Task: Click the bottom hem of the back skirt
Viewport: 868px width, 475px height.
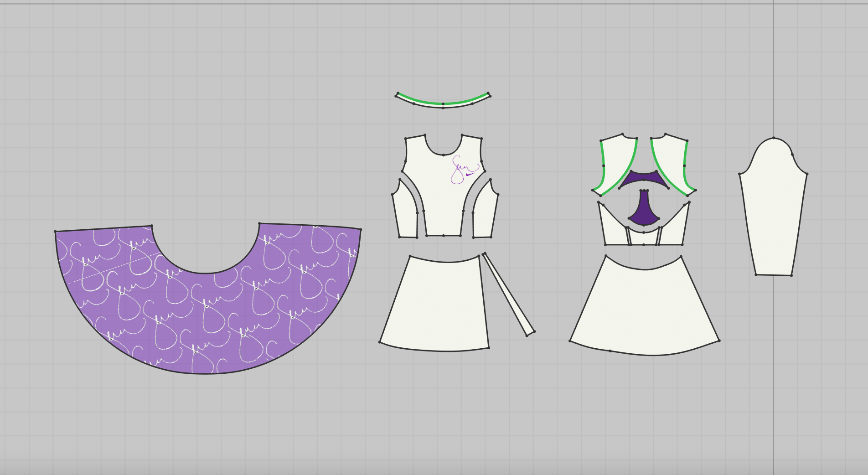Action: click(x=652, y=355)
